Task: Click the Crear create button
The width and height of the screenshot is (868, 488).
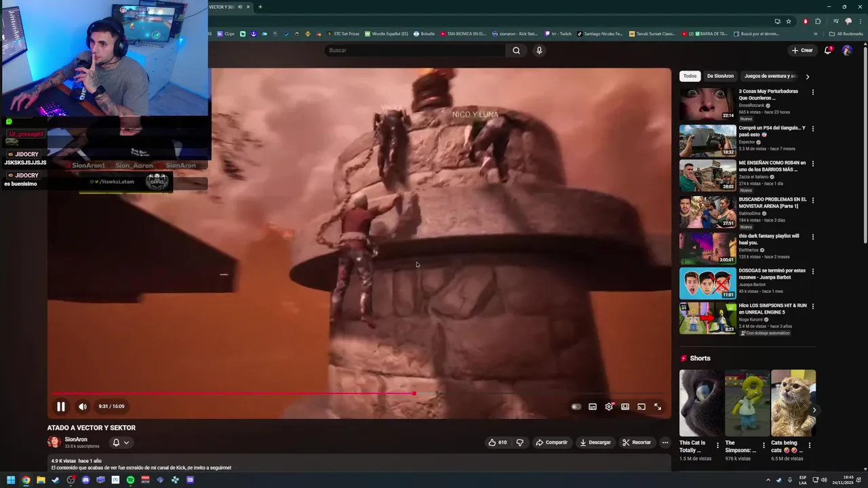Action: 802,50
